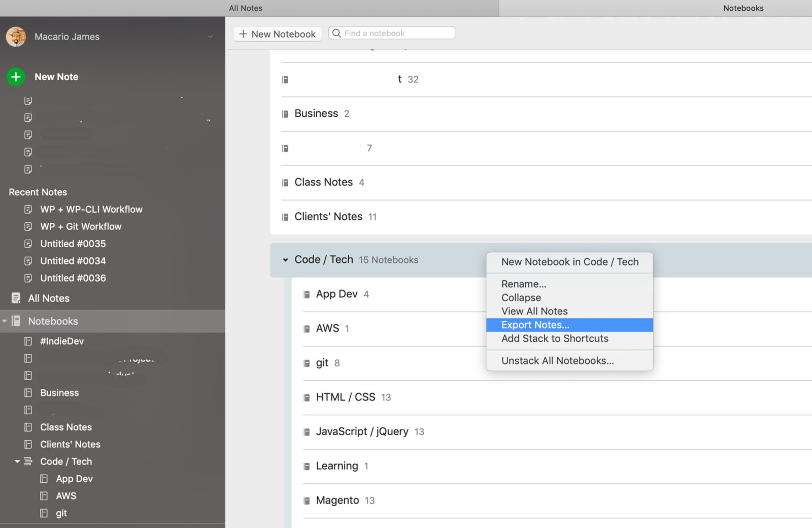The height and width of the screenshot is (528, 812).
Task: Switch to the All Notes tab
Action: click(x=246, y=8)
